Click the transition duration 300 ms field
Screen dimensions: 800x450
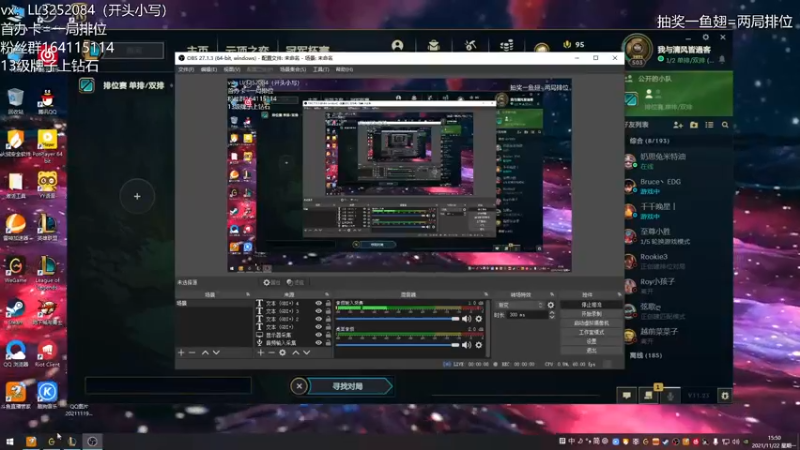coord(528,315)
